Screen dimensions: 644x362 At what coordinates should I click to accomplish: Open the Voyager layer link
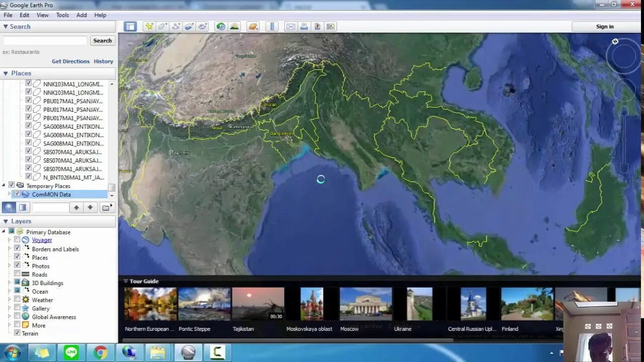pos(42,240)
